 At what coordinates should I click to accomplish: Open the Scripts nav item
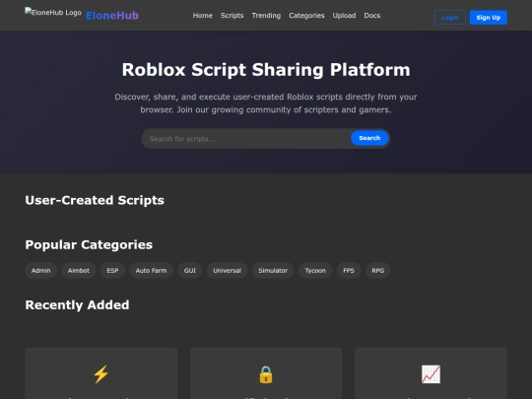coord(233,16)
